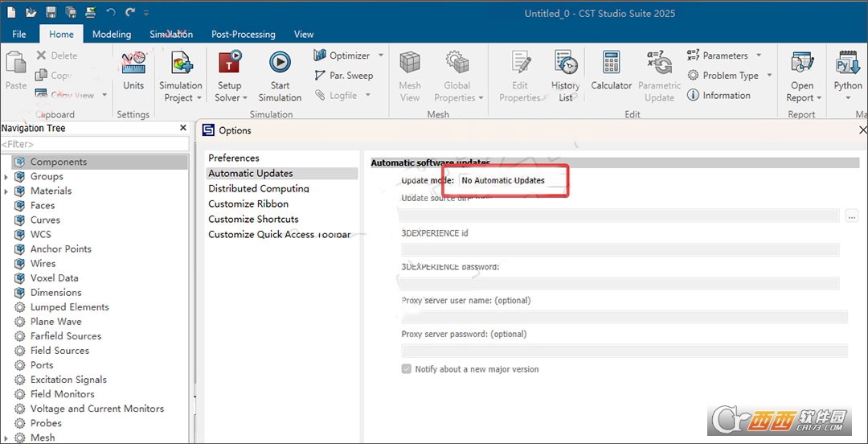Open the quick access toolbar customize arrow

coord(146,12)
